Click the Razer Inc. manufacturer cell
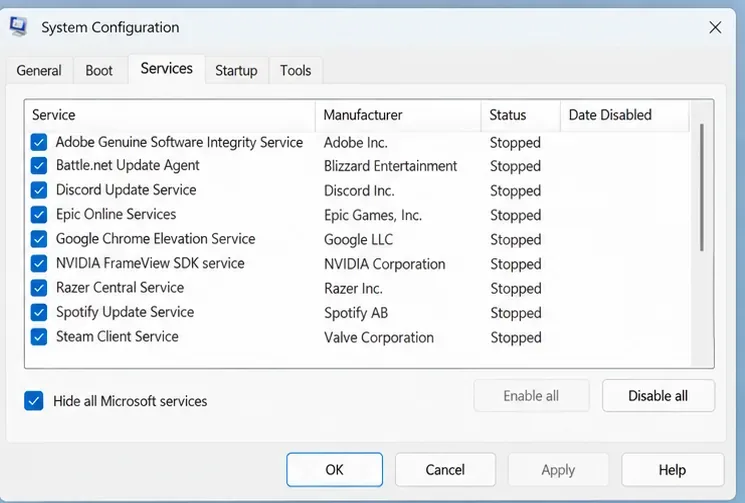Viewport: 745px width, 503px height. tap(353, 289)
